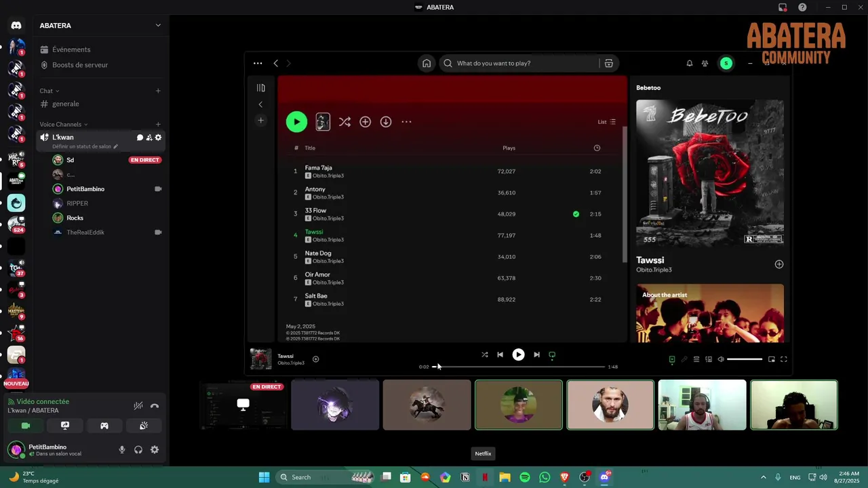
Task: Toggle the liked checkmark on 33 Flow
Action: pos(576,214)
